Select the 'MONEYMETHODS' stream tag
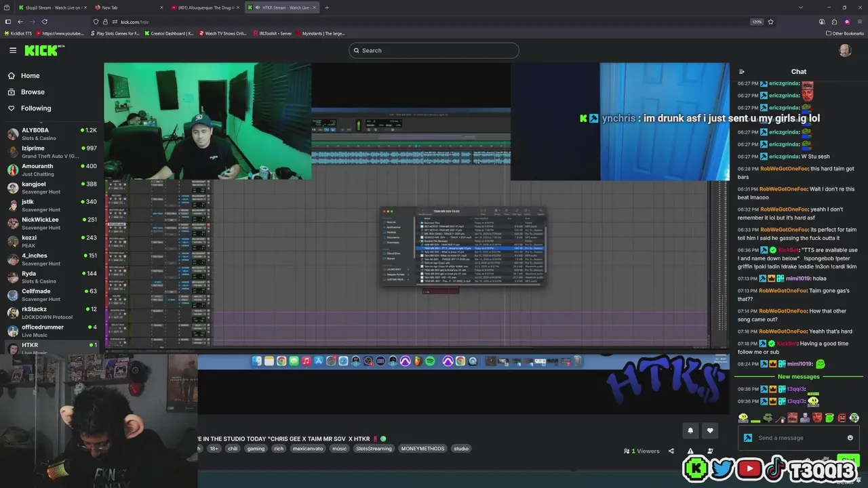This screenshot has width=868, height=488. tap(422, 448)
